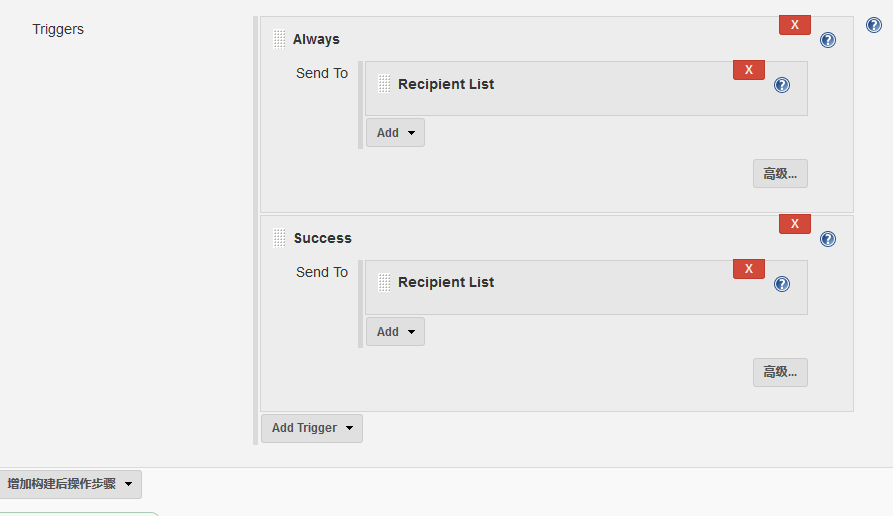This screenshot has width=893, height=516.
Task: Delete the Always trigger
Action: click(794, 25)
